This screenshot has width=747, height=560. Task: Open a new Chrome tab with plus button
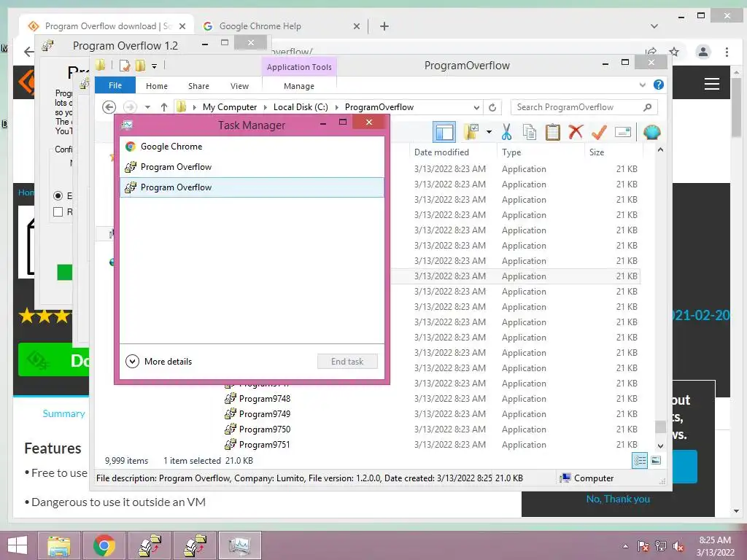[384, 26]
